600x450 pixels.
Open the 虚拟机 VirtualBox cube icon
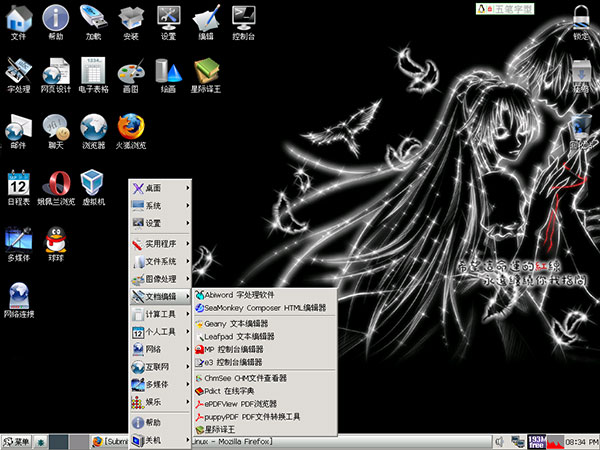93,188
